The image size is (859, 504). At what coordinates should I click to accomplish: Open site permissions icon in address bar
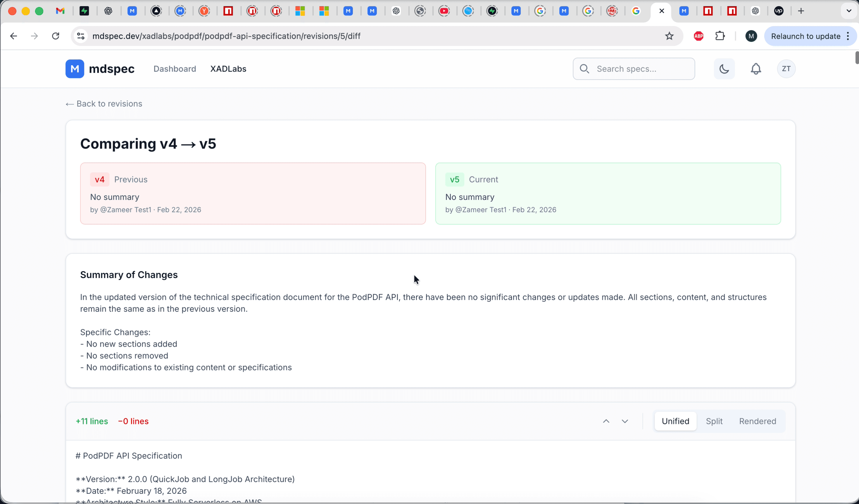pyautogui.click(x=80, y=36)
